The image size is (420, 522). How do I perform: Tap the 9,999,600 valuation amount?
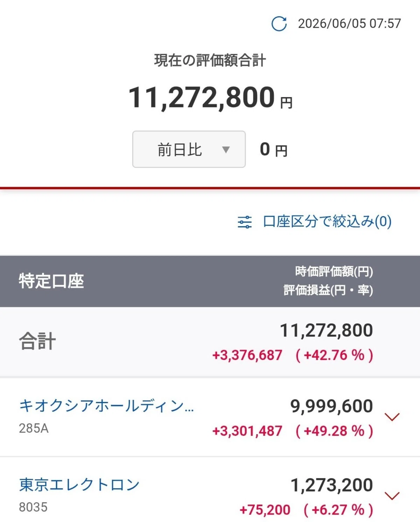[331, 406]
